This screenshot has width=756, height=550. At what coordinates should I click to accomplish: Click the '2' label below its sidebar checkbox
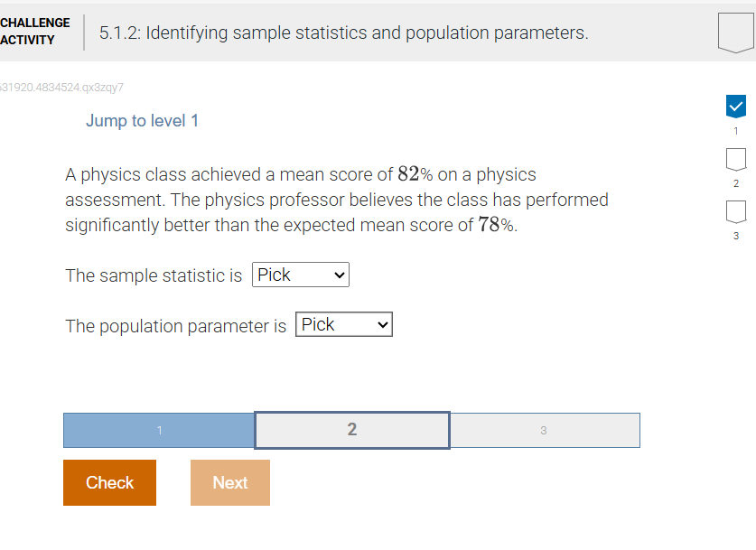(735, 183)
